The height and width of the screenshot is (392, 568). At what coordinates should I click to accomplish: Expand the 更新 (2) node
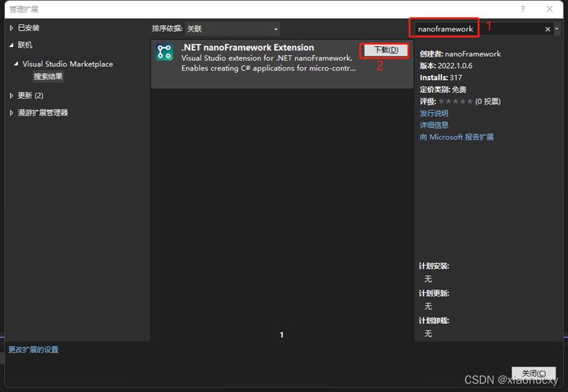[x=11, y=96]
